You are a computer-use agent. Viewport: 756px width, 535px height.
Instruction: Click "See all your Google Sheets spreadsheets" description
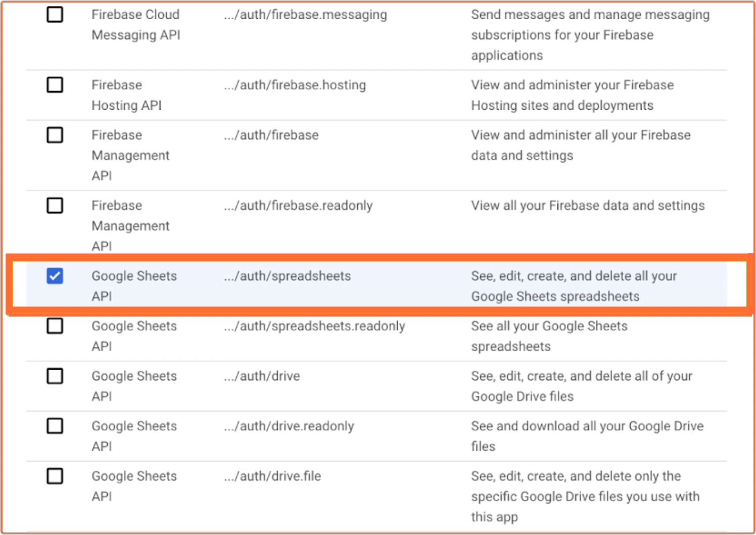pyautogui.click(x=549, y=336)
